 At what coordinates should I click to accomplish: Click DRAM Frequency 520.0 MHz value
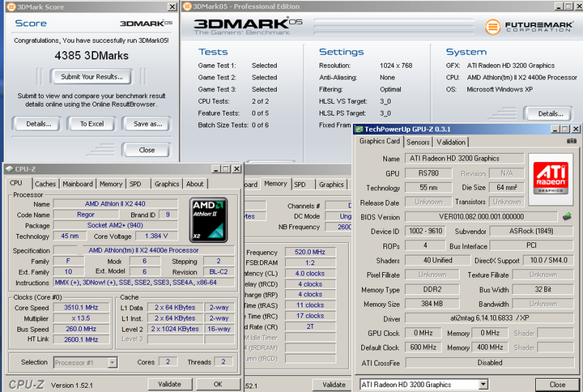point(310,252)
